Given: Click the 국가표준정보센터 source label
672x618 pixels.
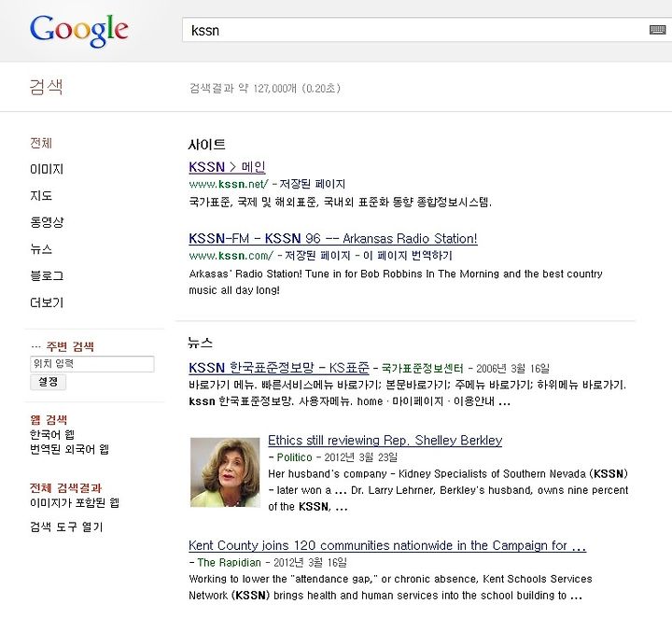Looking at the screenshot, I should coord(422,368).
